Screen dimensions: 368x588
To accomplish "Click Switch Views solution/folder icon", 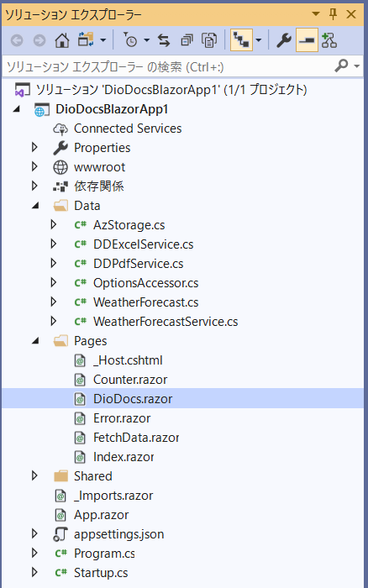I will [86, 40].
